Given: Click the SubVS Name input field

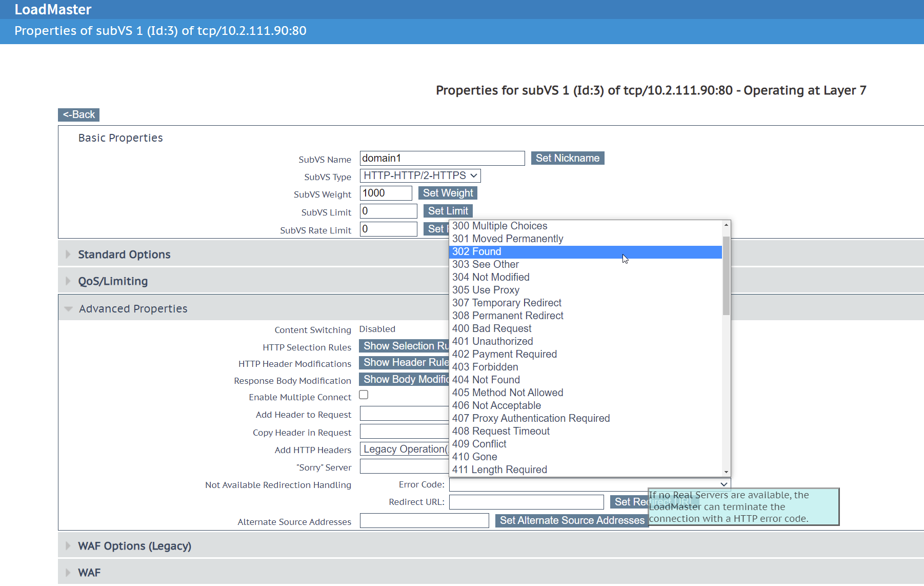Looking at the screenshot, I should [442, 158].
